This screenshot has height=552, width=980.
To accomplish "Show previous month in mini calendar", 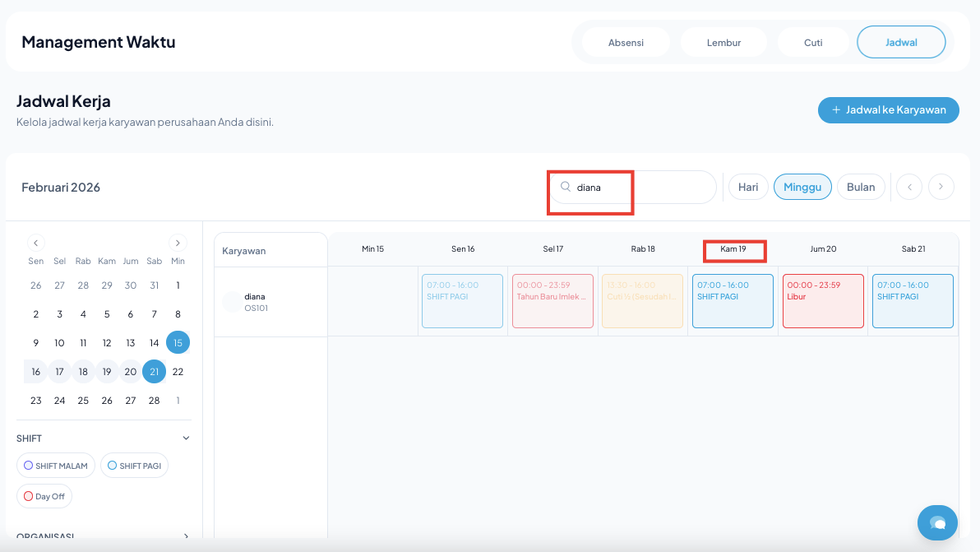I will pos(35,243).
